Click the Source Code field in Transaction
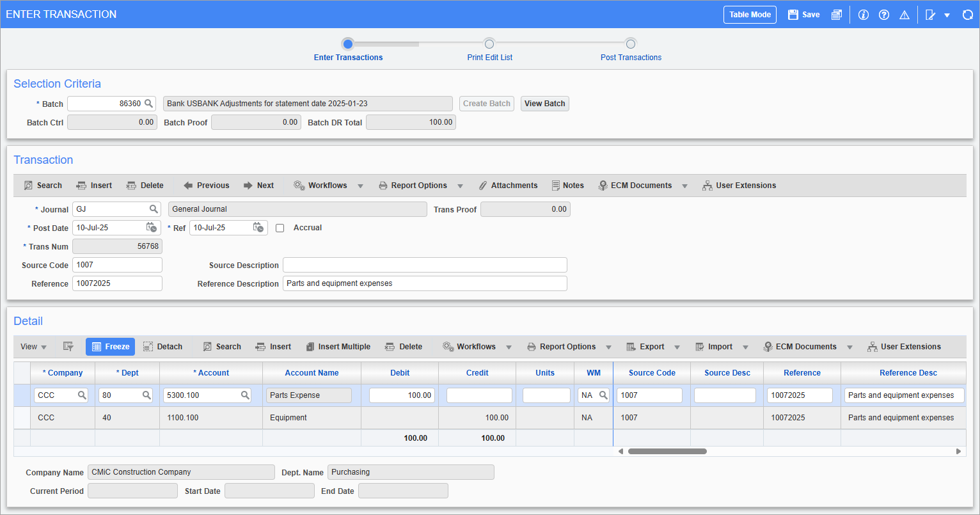Image resolution: width=980 pixels, height=515 pixels. (x=117, y=265)
